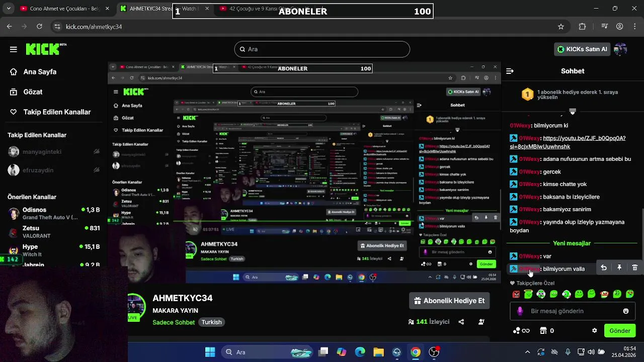This screenshot has height=362, width=644.
Task: Open the emoji picker smiley icon
Action: [x=626, y=311]
